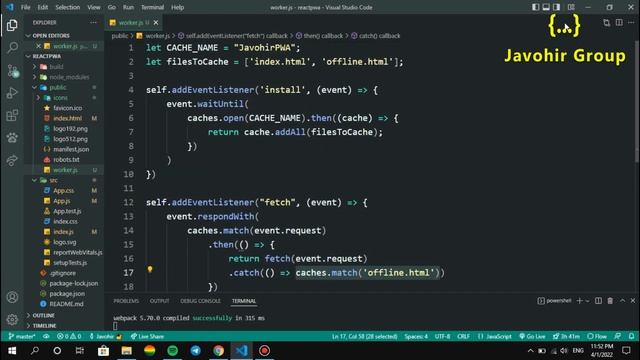Click the master branch status bar item

pyautogui.click(x=22, y=336)
